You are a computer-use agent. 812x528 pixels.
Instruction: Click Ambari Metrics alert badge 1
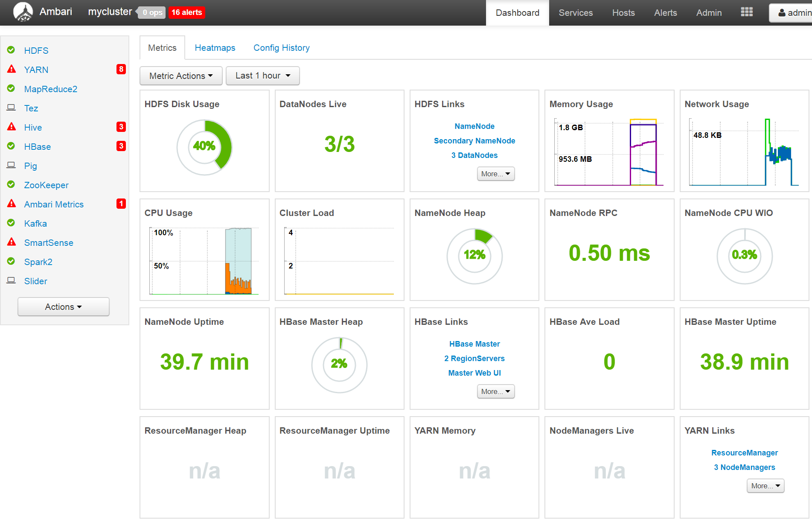click(121, 204)
